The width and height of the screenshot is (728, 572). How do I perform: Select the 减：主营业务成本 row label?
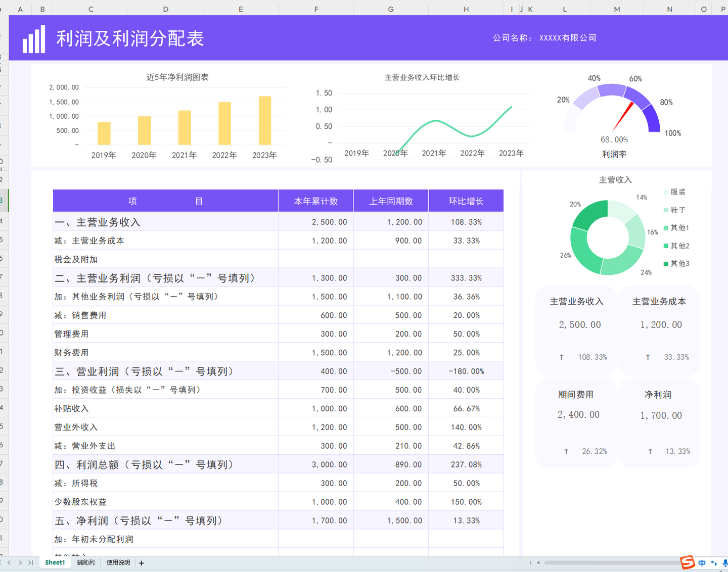coord(89,241)
